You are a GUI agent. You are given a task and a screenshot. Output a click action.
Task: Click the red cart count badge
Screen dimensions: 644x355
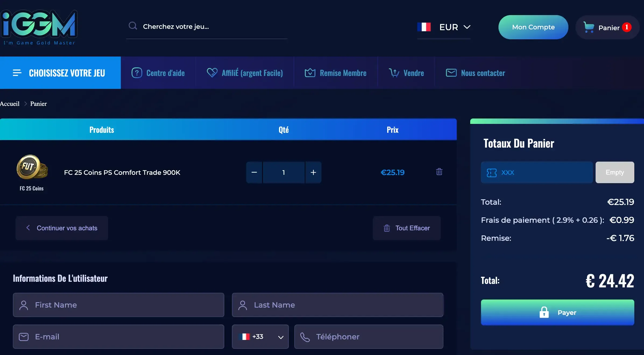click(627, 27)
